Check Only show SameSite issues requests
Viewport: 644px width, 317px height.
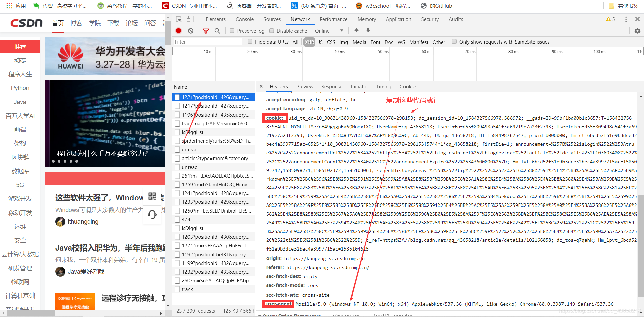coord(454,42)
